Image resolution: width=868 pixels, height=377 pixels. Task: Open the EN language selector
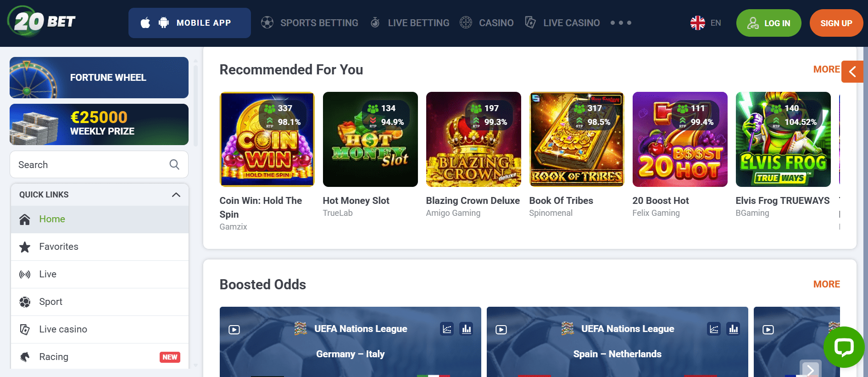click(x=706, y=23)
